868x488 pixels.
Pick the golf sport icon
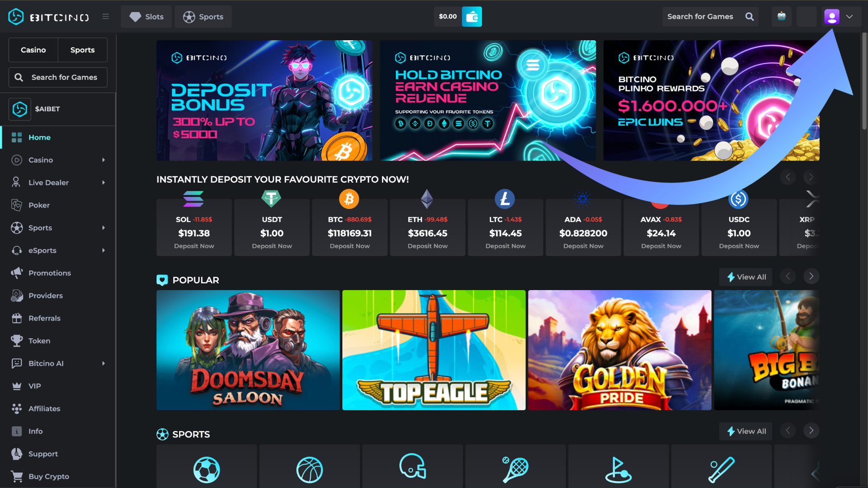tap(618, 469)
